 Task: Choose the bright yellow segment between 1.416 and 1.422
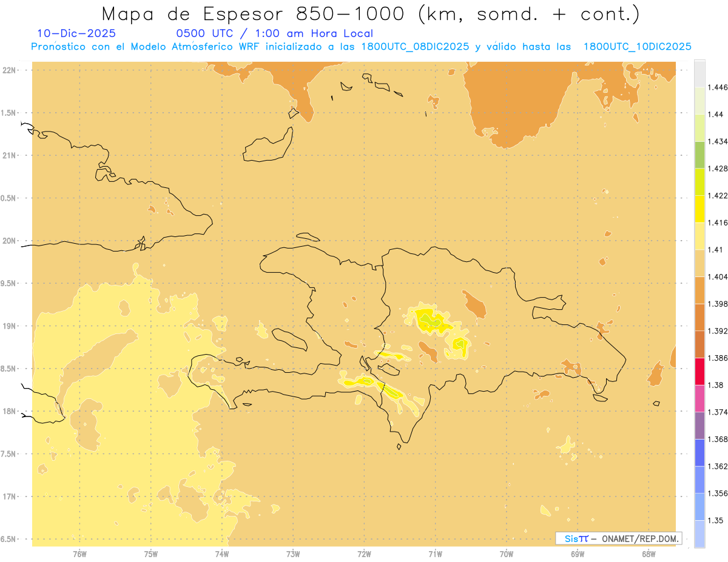pos(699,209)
